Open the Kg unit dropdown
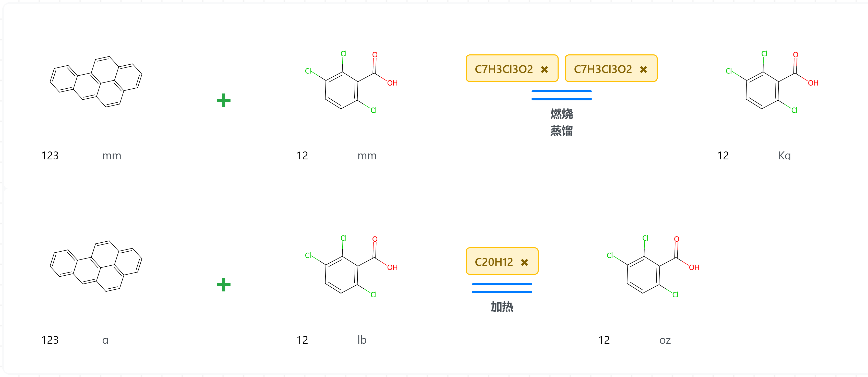This screenshot has width=868, height=377. (x=785, y=156)
